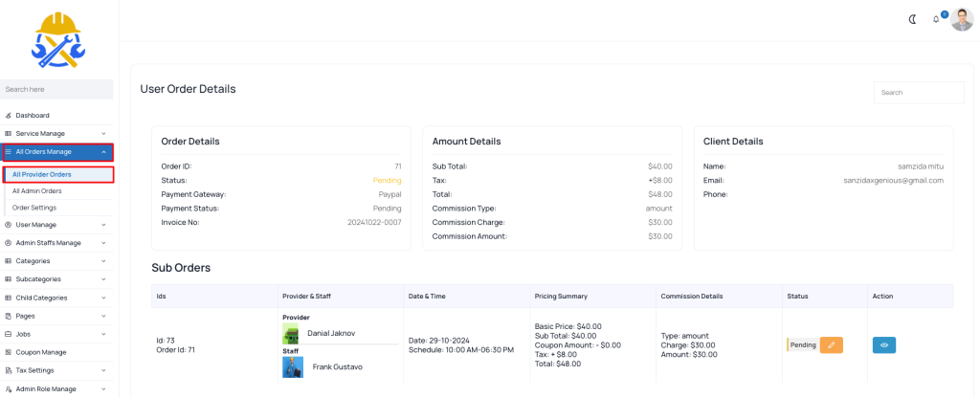Click Total amount $48.00 in Amount Details
Viewport: 980px width, 398px height.
(x=660, y=194)
